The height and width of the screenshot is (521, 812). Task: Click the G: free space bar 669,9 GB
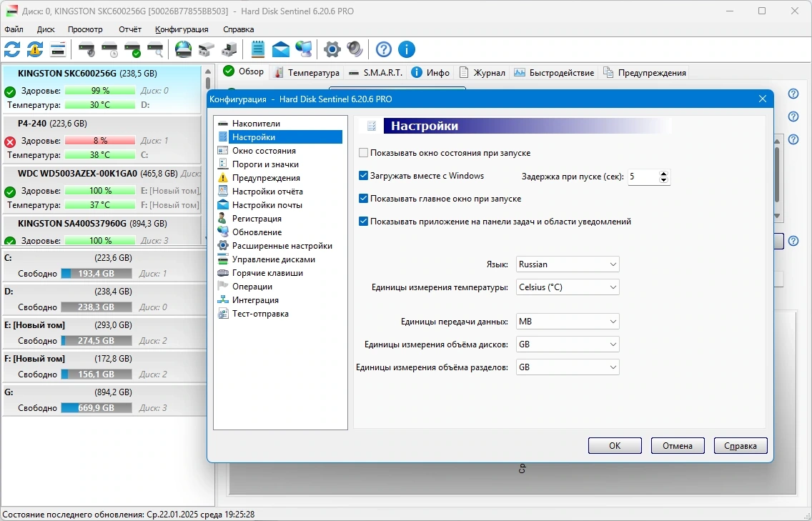[x=96, y=407]
